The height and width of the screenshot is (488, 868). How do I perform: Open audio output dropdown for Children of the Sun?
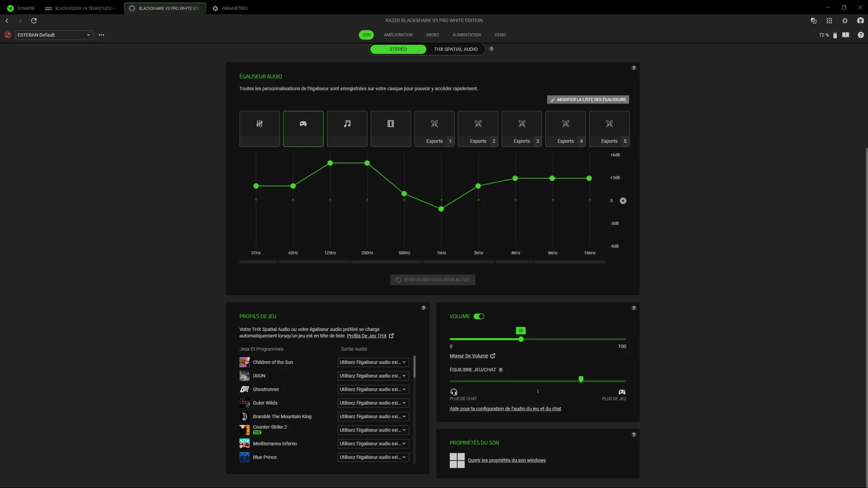[x=373, y=362]
